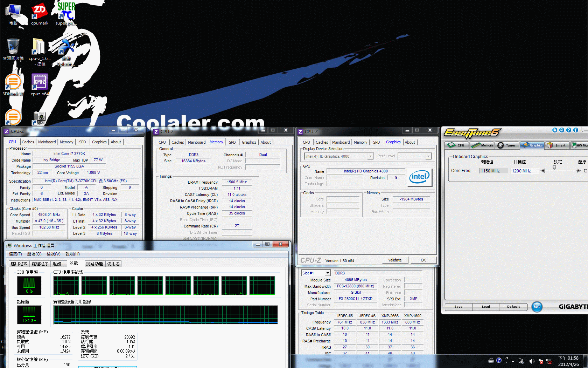Click EasyTune6 blue document icon

point(555,130)
